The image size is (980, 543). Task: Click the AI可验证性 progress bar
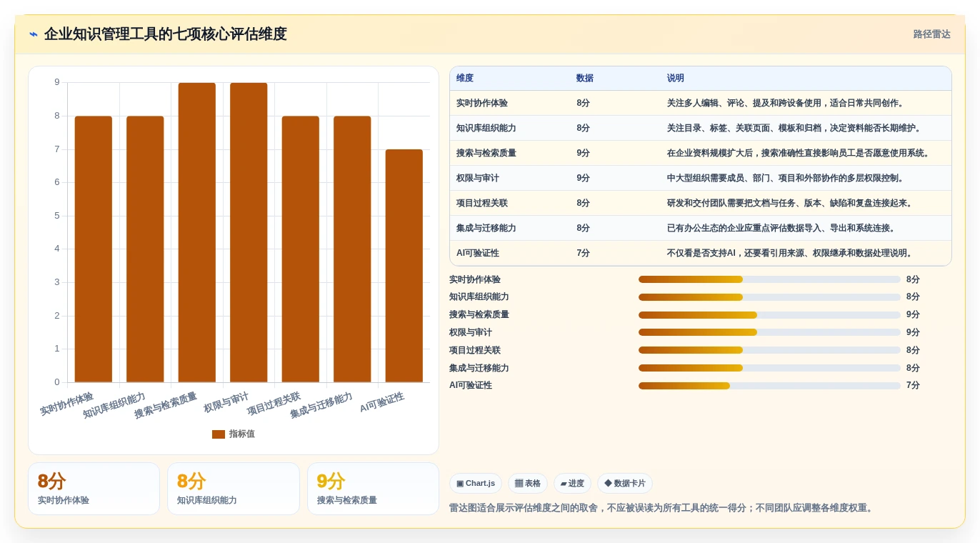tap(769, 386)
